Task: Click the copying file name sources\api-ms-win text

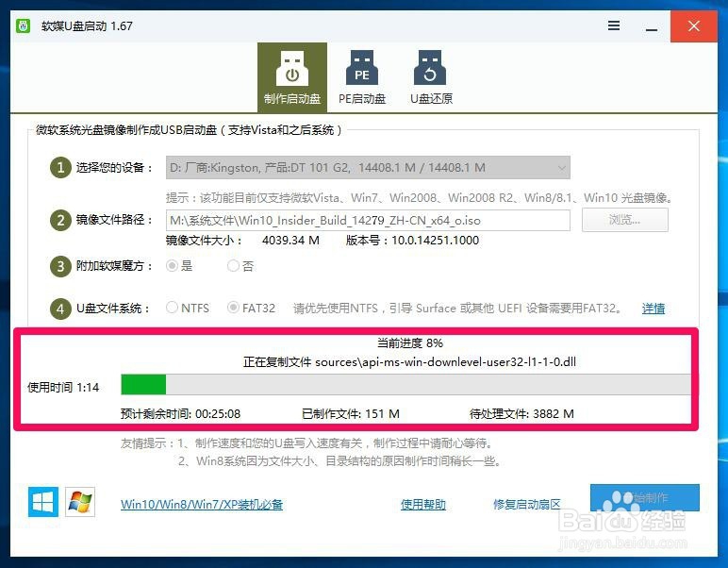Action: click(445, 362)
